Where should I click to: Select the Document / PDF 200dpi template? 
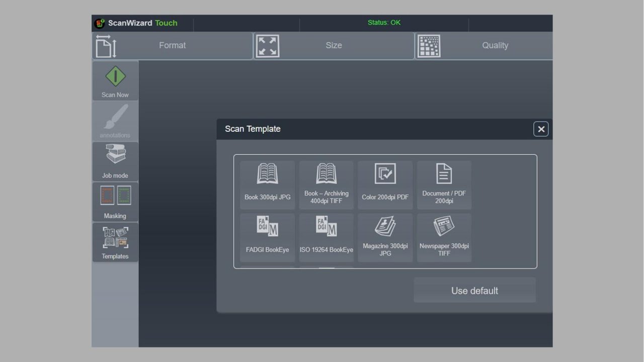point(444,185)
